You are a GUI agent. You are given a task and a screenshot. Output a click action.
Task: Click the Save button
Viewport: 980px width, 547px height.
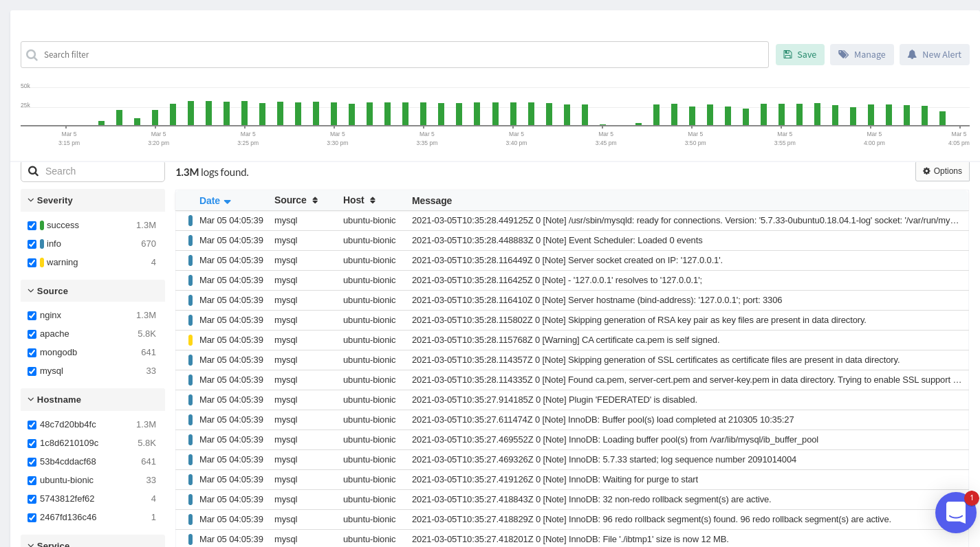(x=800, y=55)
